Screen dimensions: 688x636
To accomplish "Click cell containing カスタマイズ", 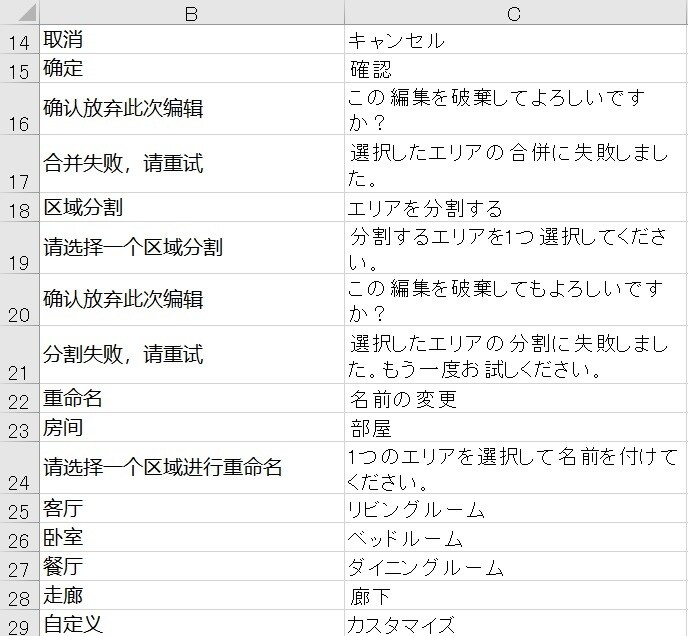I will click(x=516, y=623).
